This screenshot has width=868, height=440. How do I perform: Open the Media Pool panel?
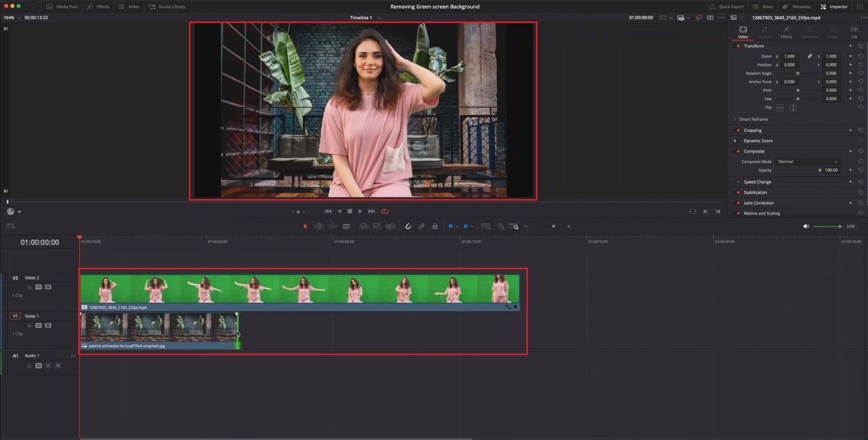[62, 6]
